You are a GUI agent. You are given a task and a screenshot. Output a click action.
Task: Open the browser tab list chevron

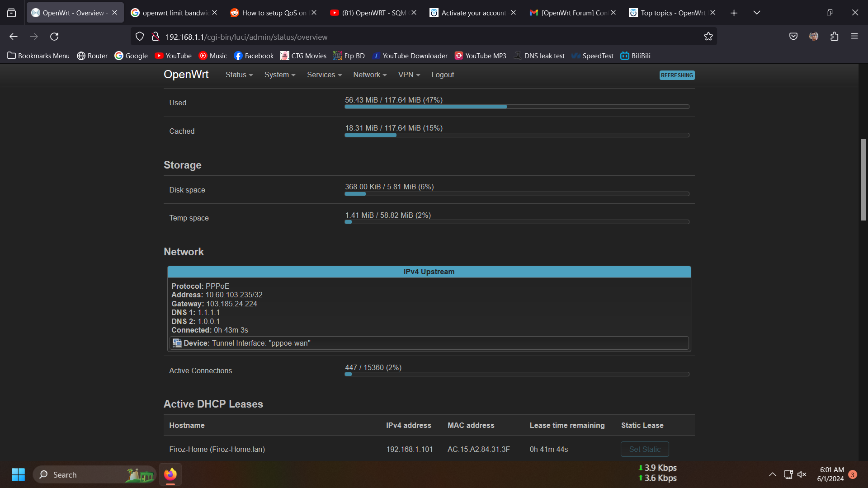[x=756, y=13]
